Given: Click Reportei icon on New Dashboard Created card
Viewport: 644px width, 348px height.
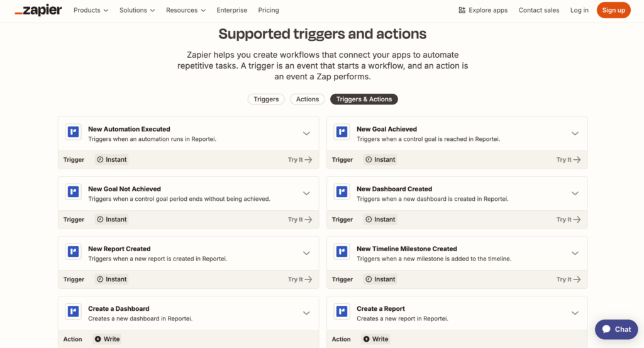Looking at the screenshot, I should coord(341,192).
